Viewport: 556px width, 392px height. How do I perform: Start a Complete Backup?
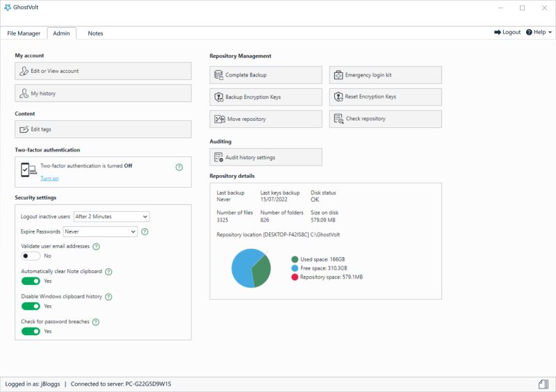coord(266,75)
